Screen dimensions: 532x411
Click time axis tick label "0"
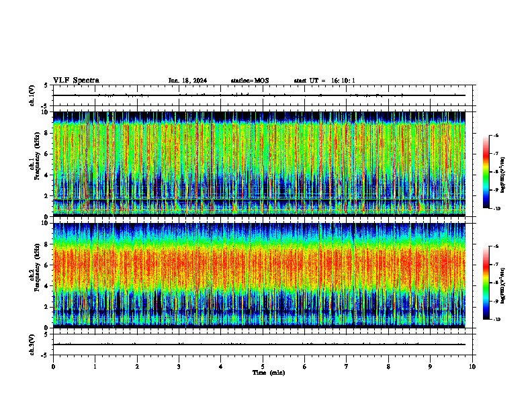pos(53,367)
